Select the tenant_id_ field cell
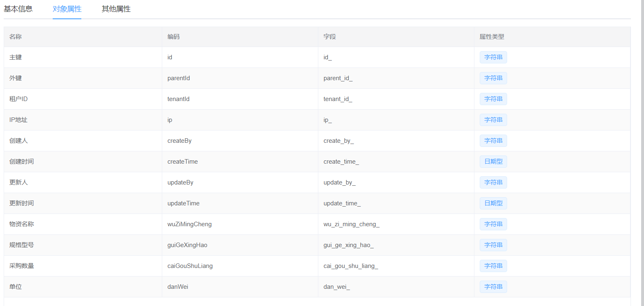644x306 pixels. 338,99
